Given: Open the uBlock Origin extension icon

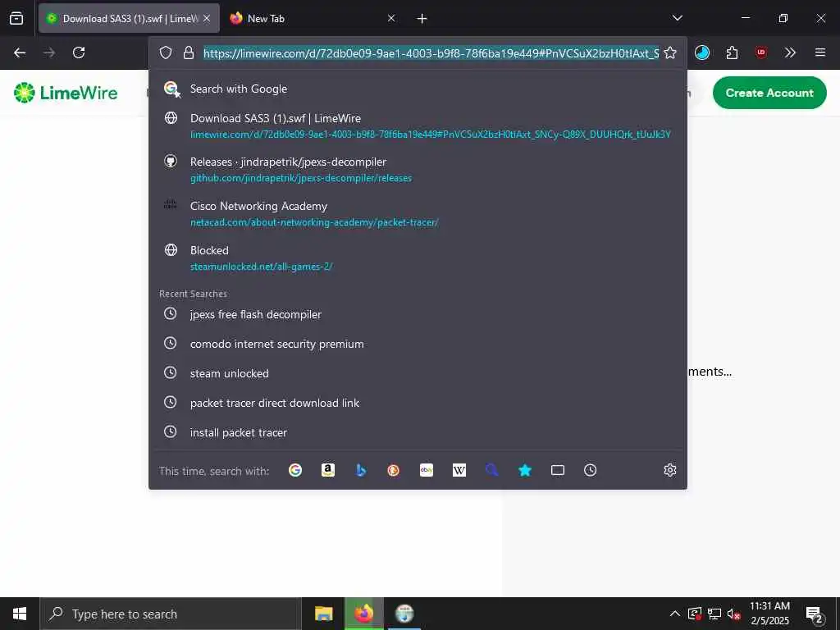Looking at the screenshot, I should (761, 52).
